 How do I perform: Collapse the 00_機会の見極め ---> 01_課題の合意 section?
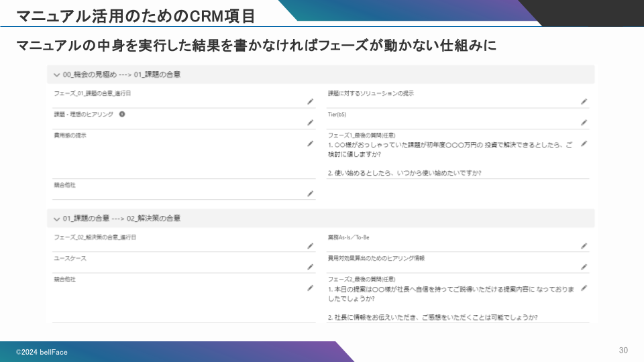tap(57, 74)
